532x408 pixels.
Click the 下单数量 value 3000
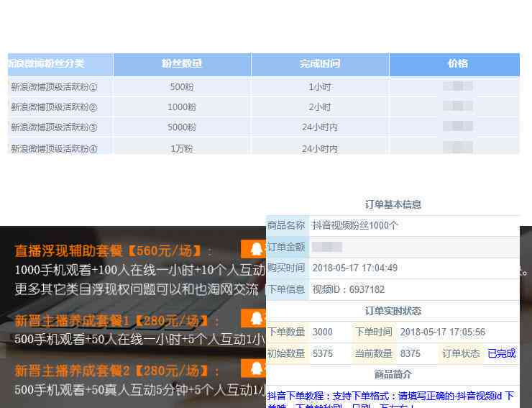pos(322,332)
